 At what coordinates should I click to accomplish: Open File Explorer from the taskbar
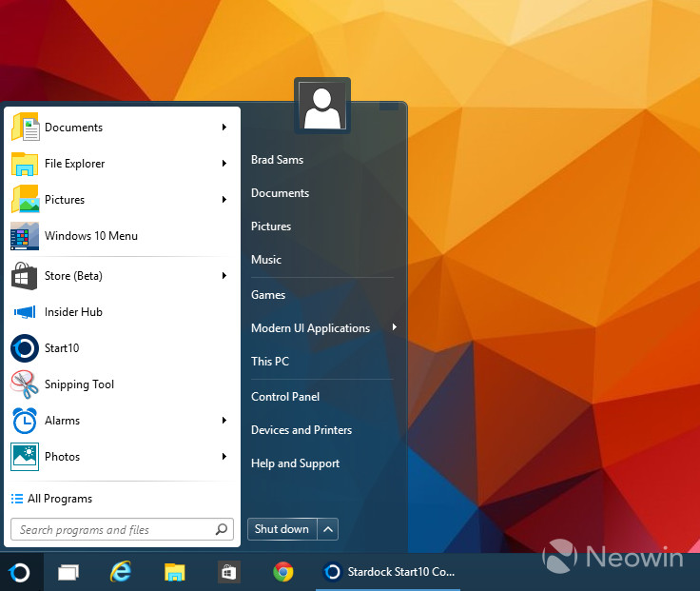pos(175,572)
